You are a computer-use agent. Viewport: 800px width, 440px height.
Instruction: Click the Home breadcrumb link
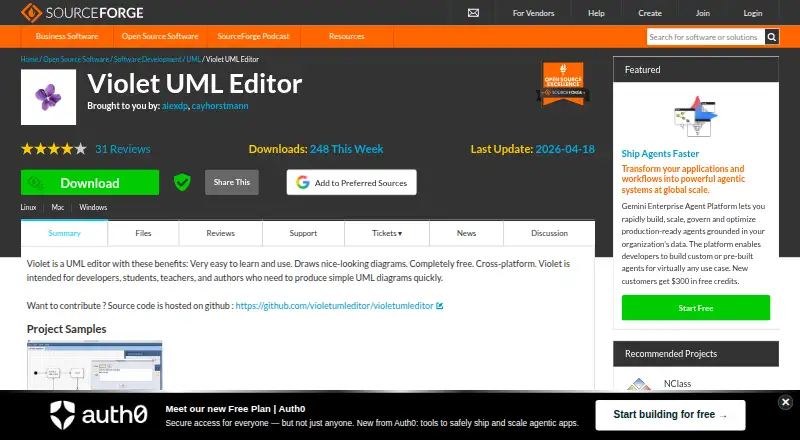pos(29,59)
